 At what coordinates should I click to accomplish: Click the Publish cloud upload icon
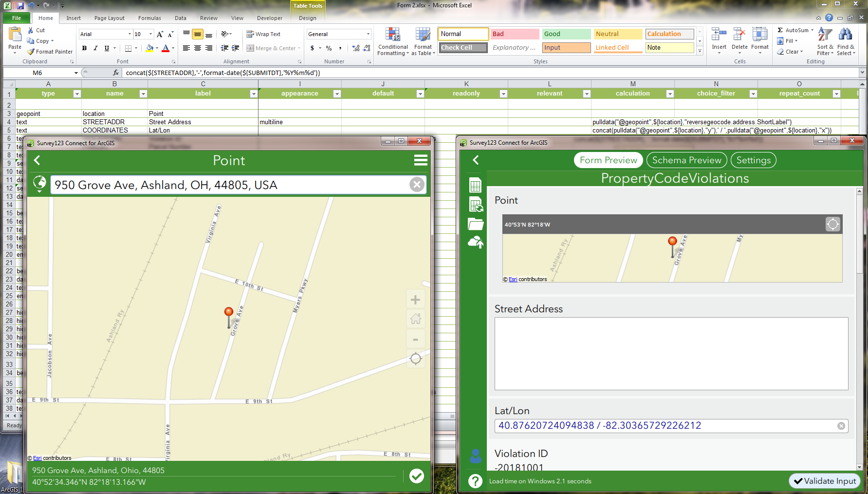pos(476,242)
